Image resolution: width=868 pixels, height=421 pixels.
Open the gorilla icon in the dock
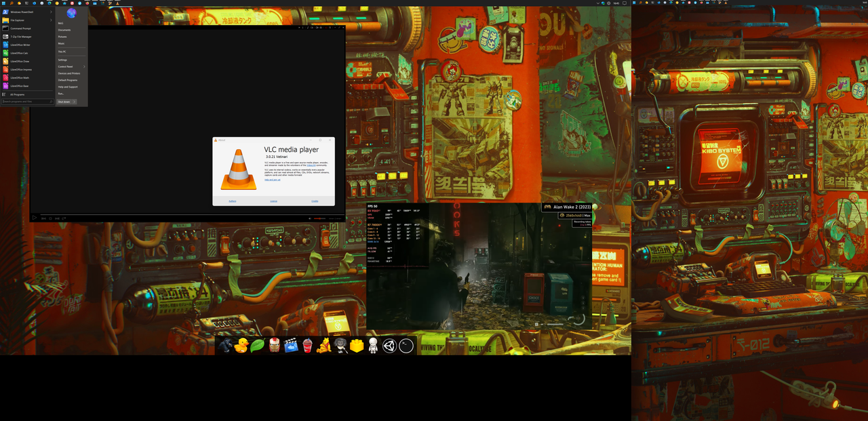click(x=225, y=346)
